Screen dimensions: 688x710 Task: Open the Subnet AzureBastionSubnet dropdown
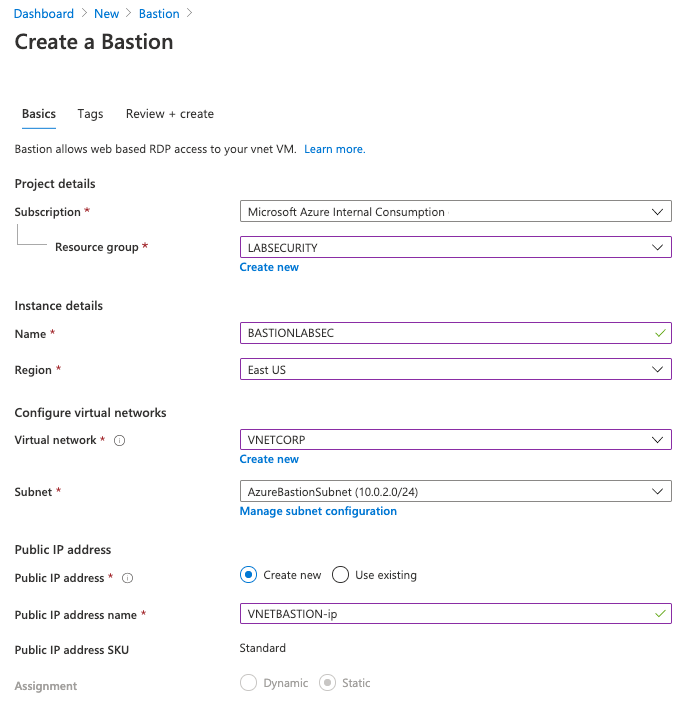pyautogui.click(x=456, y=492)
